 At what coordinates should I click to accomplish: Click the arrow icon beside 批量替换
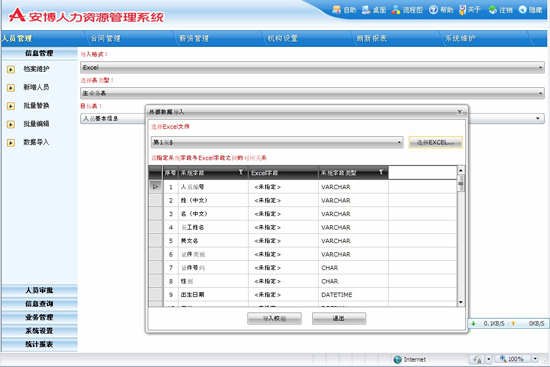11,106
